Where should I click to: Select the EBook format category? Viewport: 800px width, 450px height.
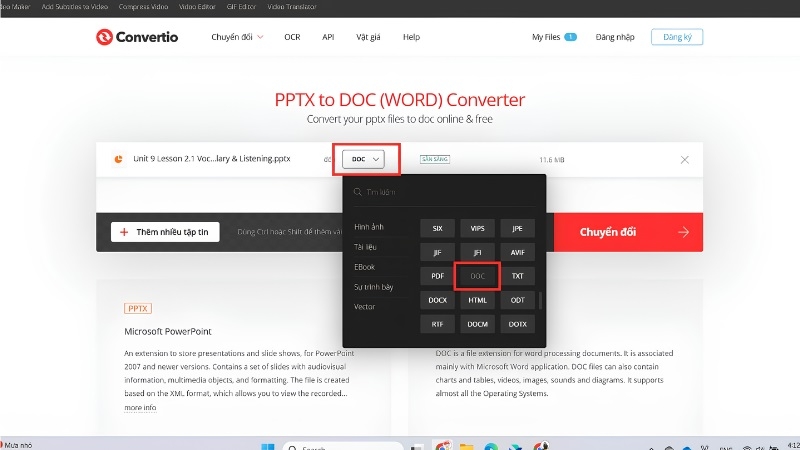pos(364,267)
